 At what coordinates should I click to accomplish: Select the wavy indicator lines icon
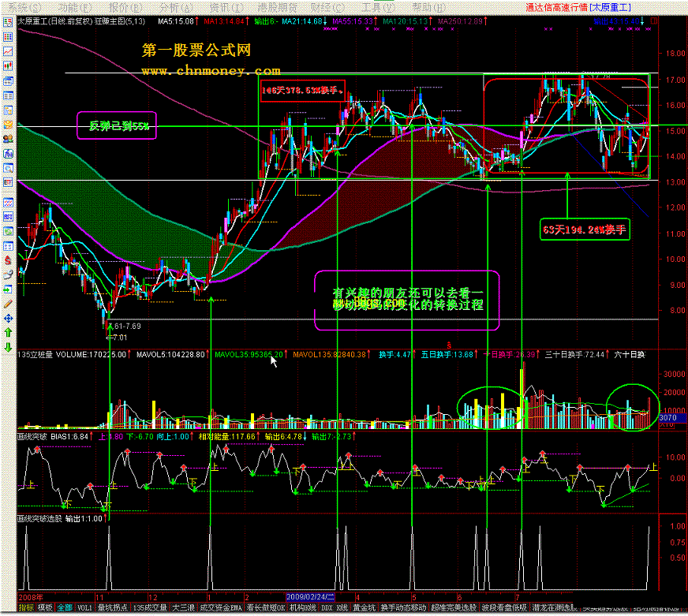tap(8, 202)
